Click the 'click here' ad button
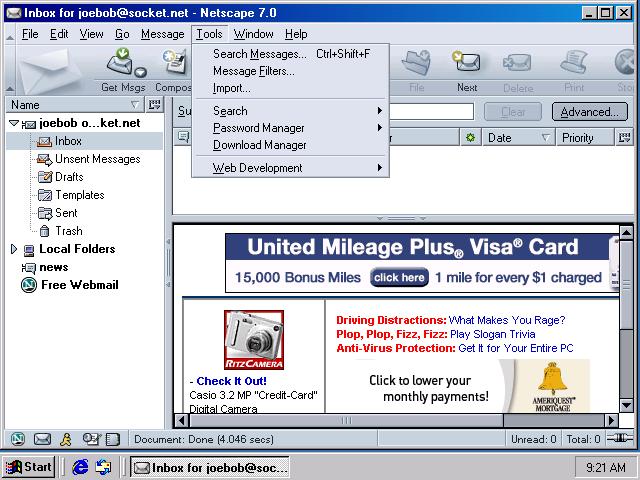The width and height of the screenshot is (640, 480). click(x=399, y=278)
